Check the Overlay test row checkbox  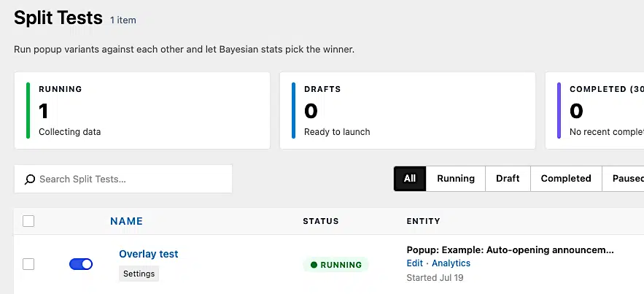point(28,264)
